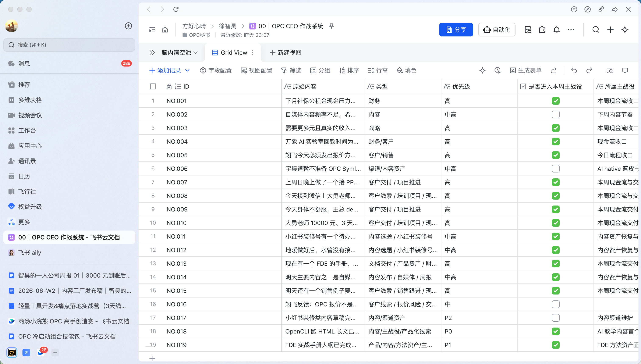
Task: Click the plus circle in the left sidebar
Action: coord(128,26)
